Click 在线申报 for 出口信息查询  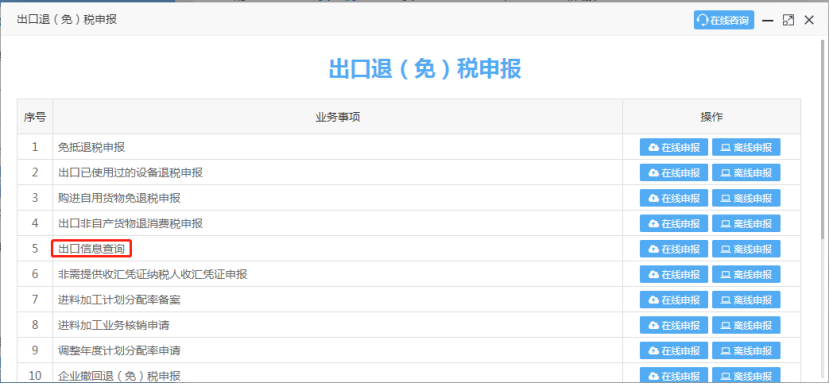tap(673, 249)
